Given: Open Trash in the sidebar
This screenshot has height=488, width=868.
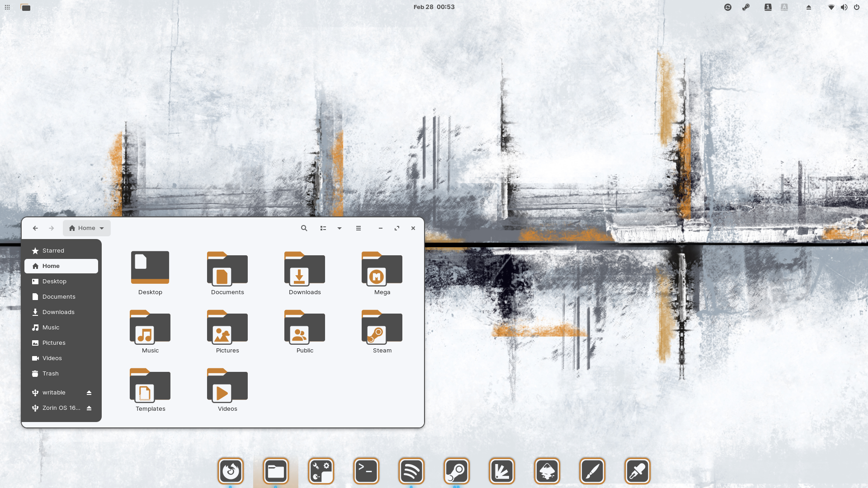Looking at the screenshot, I should [x=61, y=374].
